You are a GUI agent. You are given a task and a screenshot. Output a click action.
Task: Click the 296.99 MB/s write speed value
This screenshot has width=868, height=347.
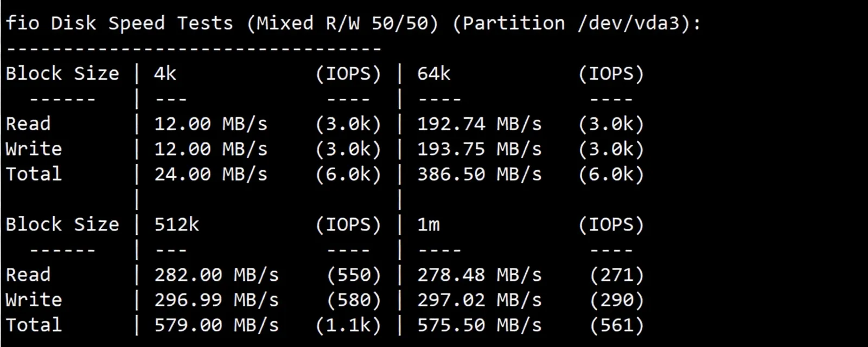coord(216,300)
